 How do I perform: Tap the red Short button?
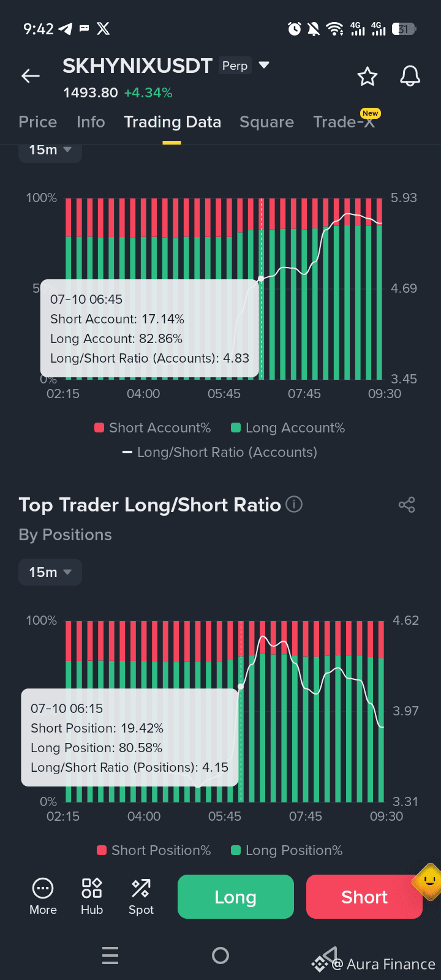tap(364, 897)
